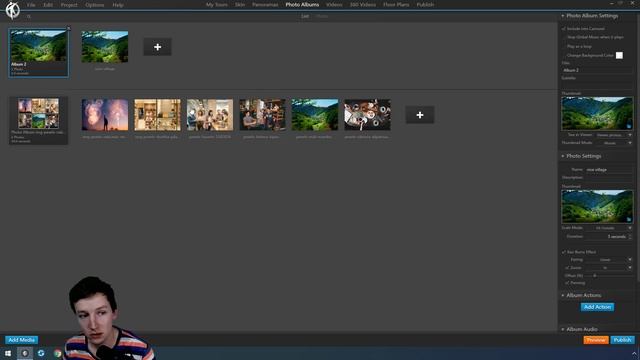
Task: Open the Scale Mode dropdown
Action: click(609, 228)
